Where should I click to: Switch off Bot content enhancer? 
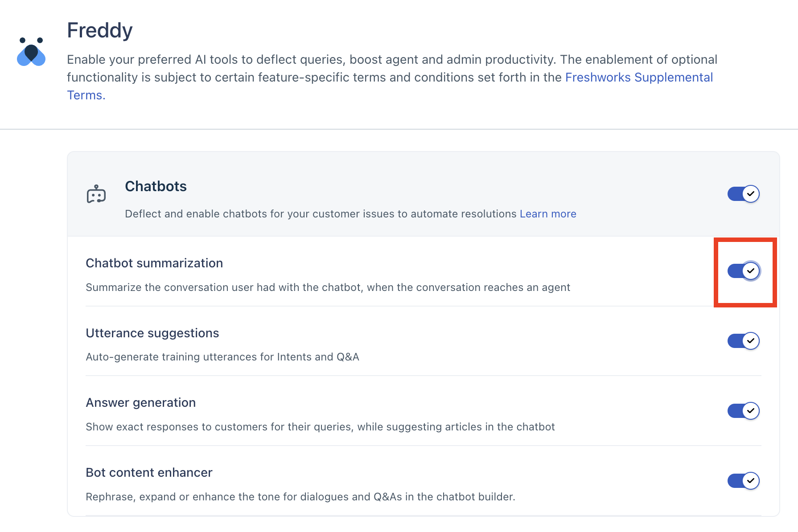click(x=743, y=481)
